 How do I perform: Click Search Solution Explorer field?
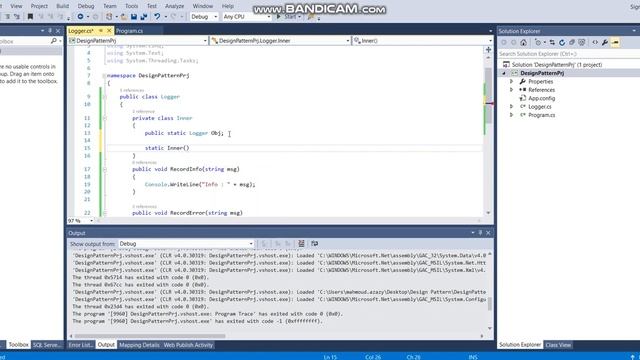click(568, 54)
